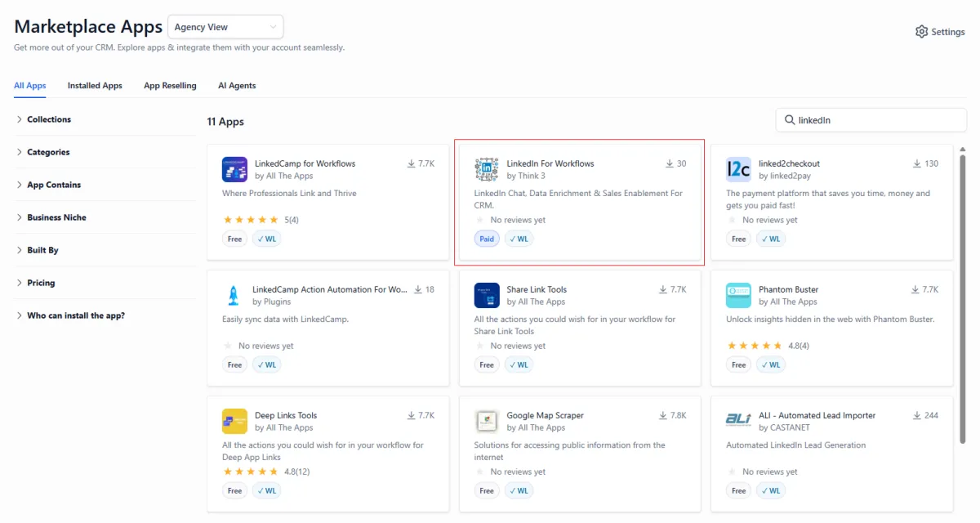Click the Free badge on LinkedCamp for Workflows

click(235, 239)
